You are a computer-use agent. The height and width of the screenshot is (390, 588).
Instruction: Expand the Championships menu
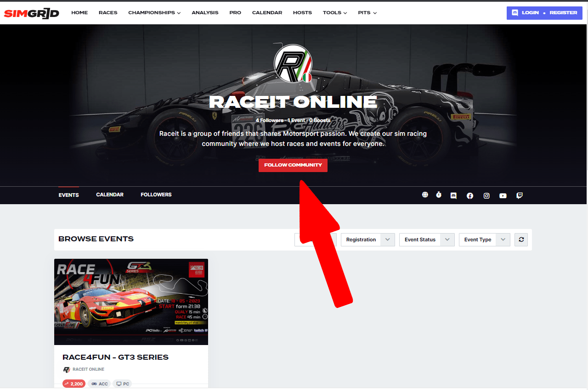click(x=154, y=13)
